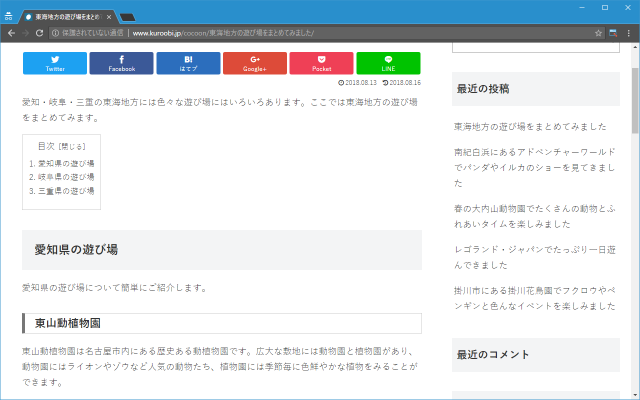Open a new browser tab
The width and height of the screenshot is (640, 400).
128,17
